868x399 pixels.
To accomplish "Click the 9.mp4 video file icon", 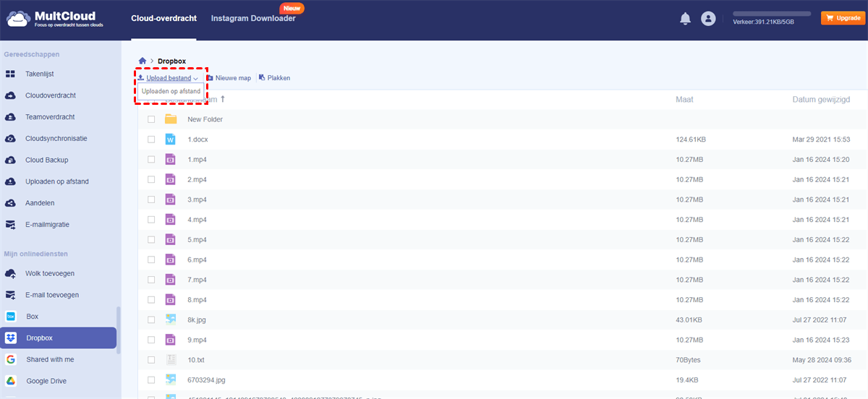I will [171, 340].
